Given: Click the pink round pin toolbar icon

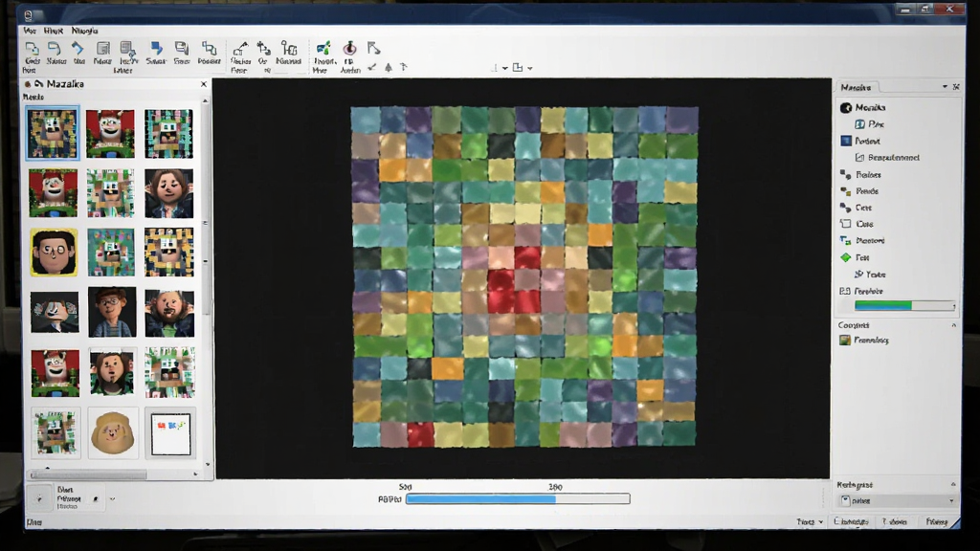Looking at the screenshot, I should (350, 48).
